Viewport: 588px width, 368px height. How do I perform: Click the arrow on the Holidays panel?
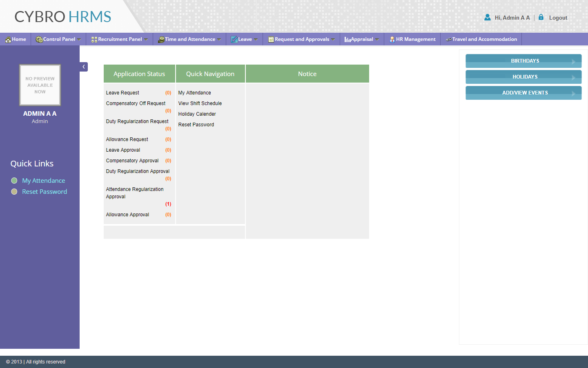573,78
